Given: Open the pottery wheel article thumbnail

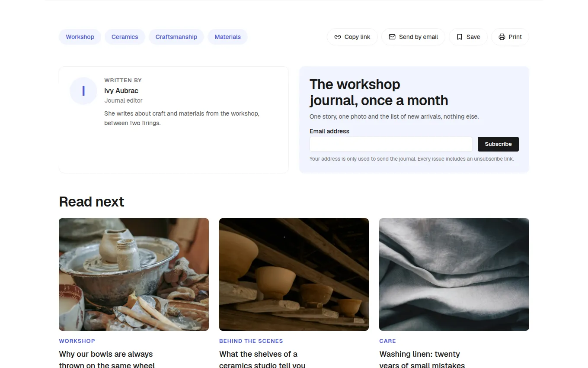Looking at the screenshot, I should [134, 274].
